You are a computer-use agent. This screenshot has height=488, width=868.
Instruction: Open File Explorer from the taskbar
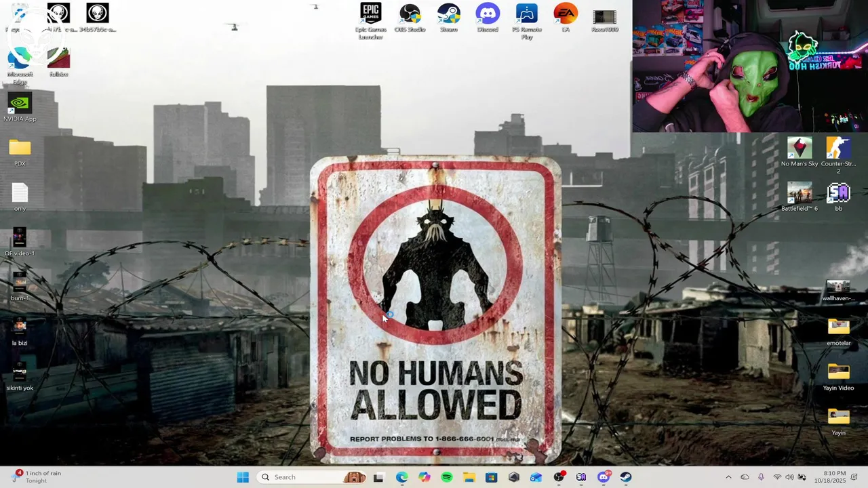pos(469,477)
